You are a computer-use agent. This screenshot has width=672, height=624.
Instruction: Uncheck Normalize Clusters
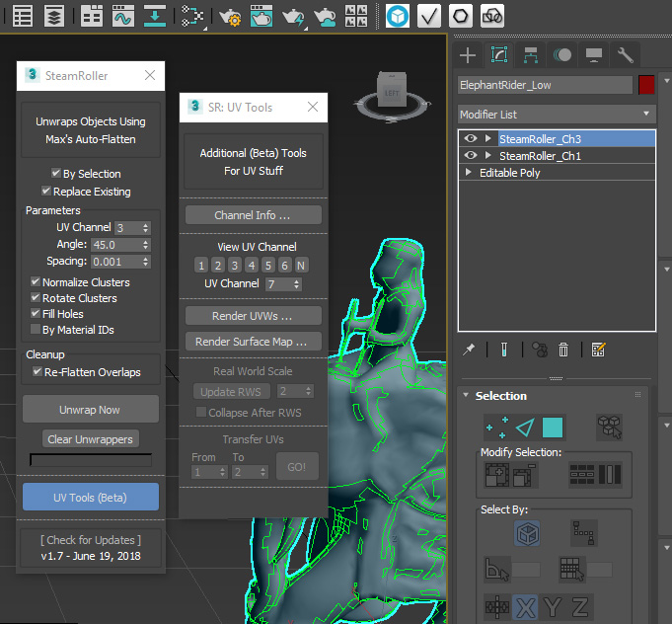click(x=36, y=281)
